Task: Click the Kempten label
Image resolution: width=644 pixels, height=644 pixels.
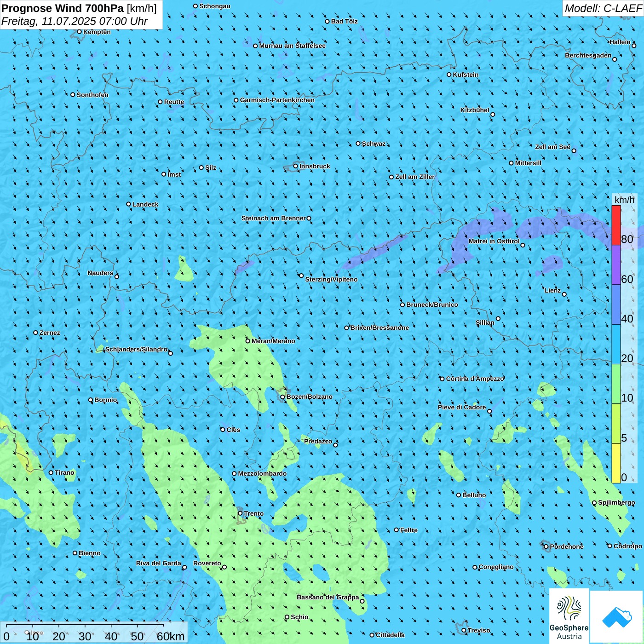Action: (97, 32)
